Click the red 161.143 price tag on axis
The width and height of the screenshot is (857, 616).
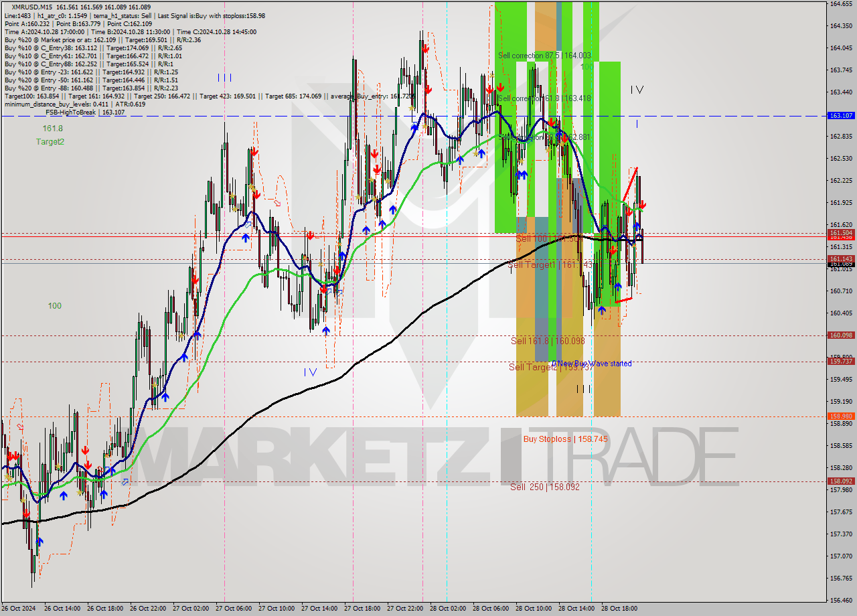841,258
